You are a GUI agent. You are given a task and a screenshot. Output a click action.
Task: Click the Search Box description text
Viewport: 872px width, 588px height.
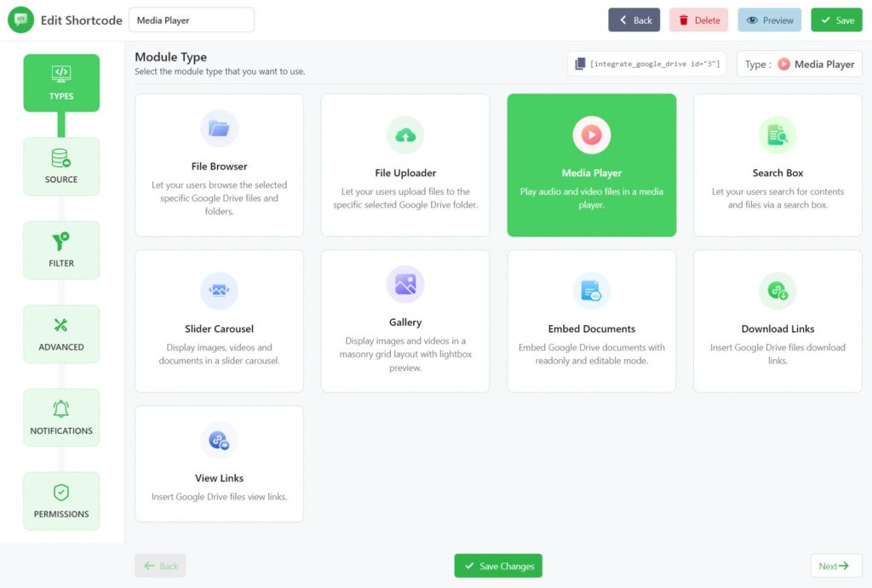coord(777,198)
